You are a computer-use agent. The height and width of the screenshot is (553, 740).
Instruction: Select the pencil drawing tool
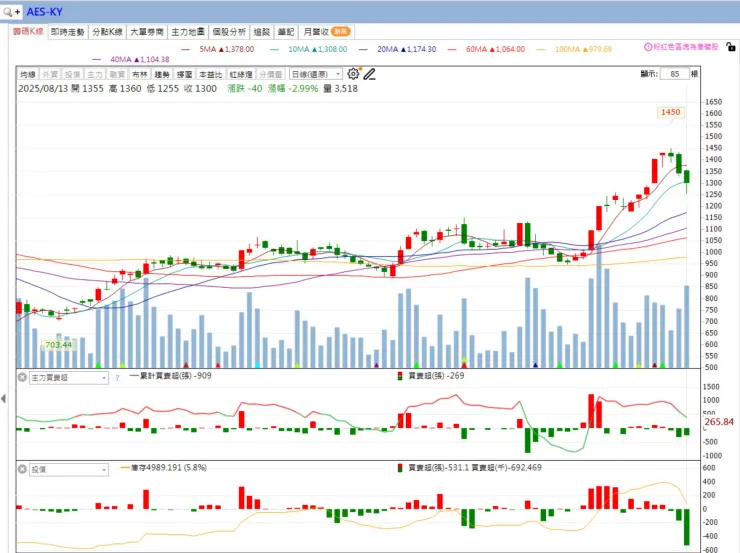click(x=370, y=74)
